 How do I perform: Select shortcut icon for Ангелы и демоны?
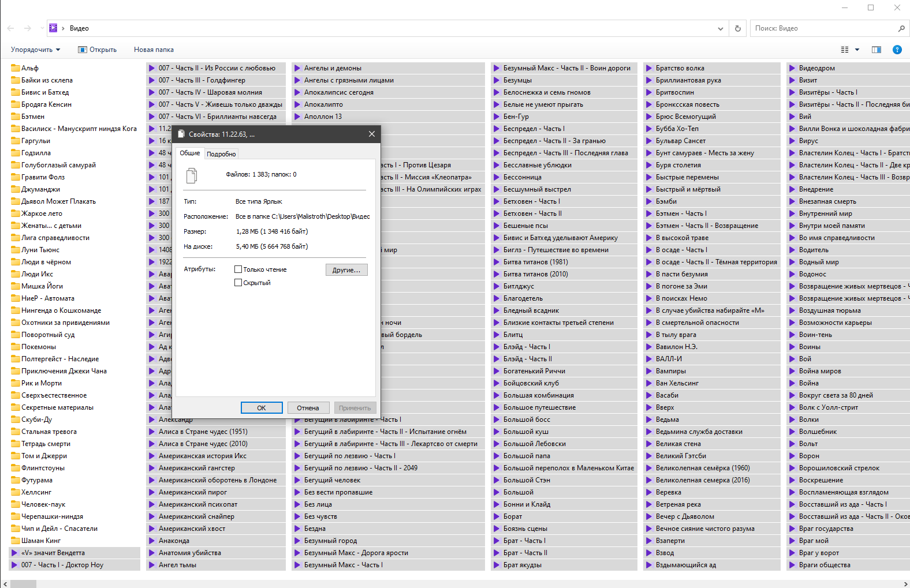298,68
